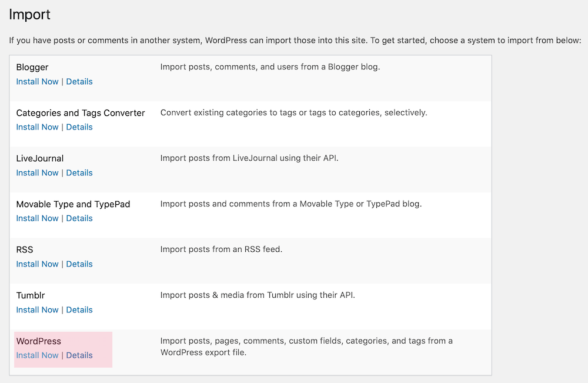Open Details for WordPress importer
The image size is (588, 383).
[x=79, y=355]
